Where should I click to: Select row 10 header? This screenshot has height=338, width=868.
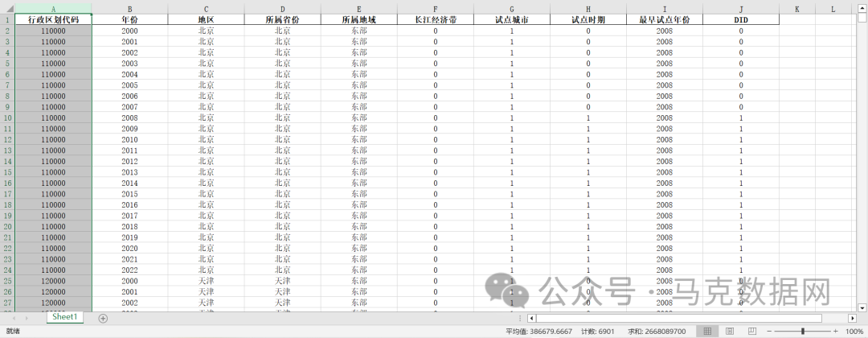6,118
